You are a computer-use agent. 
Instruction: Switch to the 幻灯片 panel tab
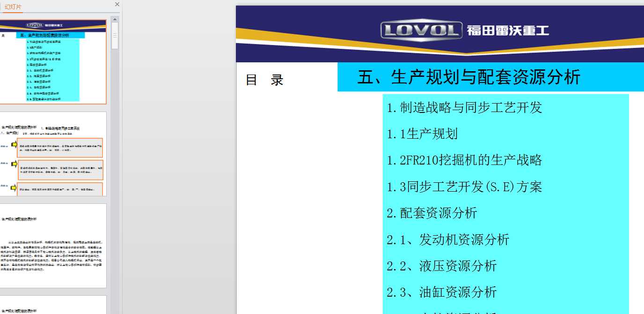(x=13, y=7)
